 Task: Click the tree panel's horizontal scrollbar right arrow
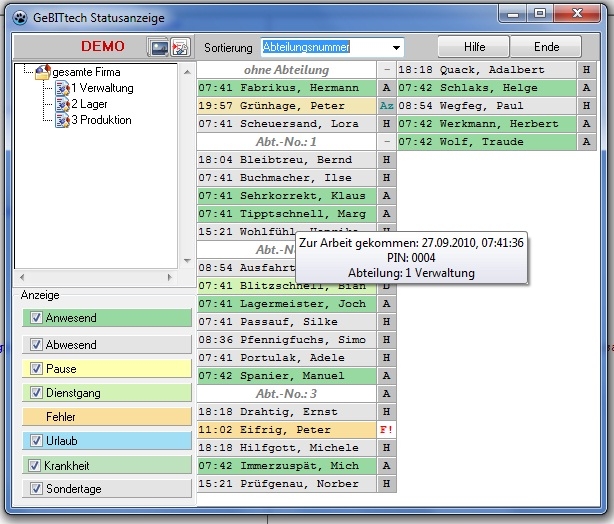(170, 277)
